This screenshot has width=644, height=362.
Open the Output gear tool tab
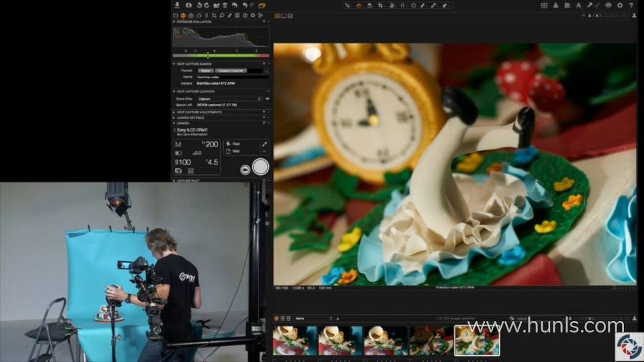point(253,15)
